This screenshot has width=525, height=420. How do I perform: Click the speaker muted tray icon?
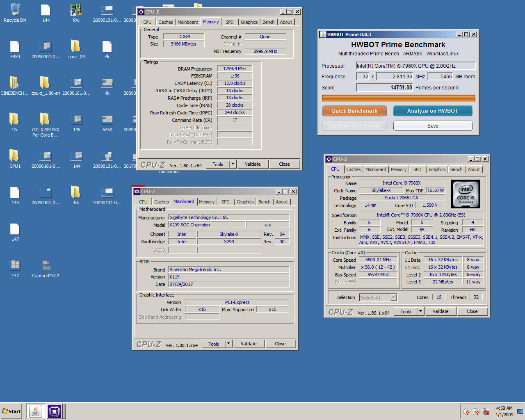(466, 411)
